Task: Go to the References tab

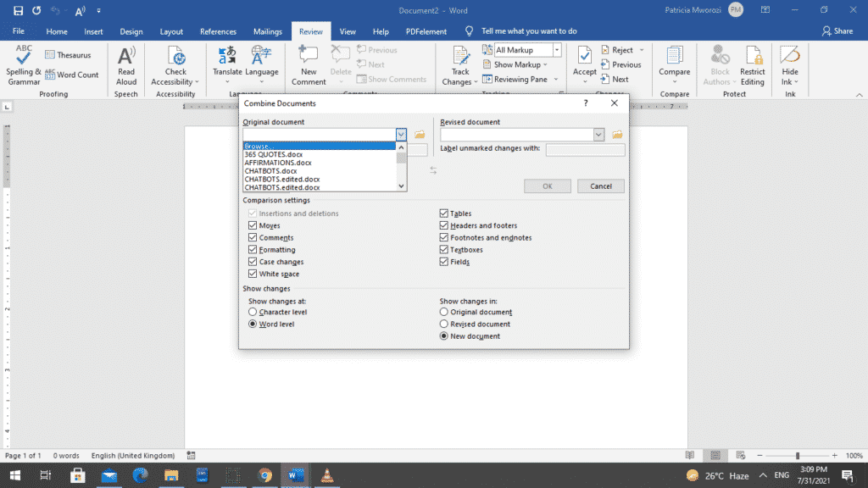Action: coord(218,31)
